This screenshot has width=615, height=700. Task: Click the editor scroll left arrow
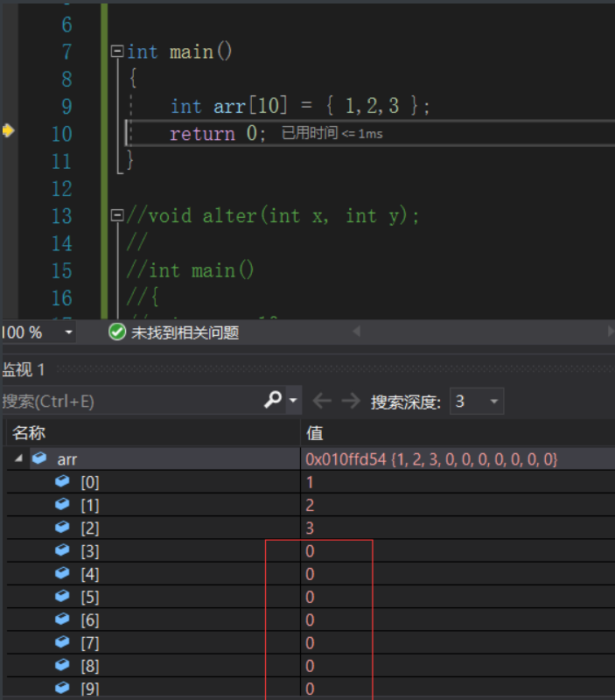[356, 332]
